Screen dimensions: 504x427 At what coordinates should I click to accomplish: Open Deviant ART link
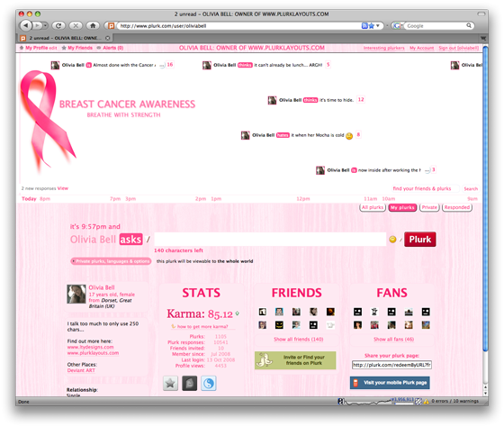coord(81,370)
